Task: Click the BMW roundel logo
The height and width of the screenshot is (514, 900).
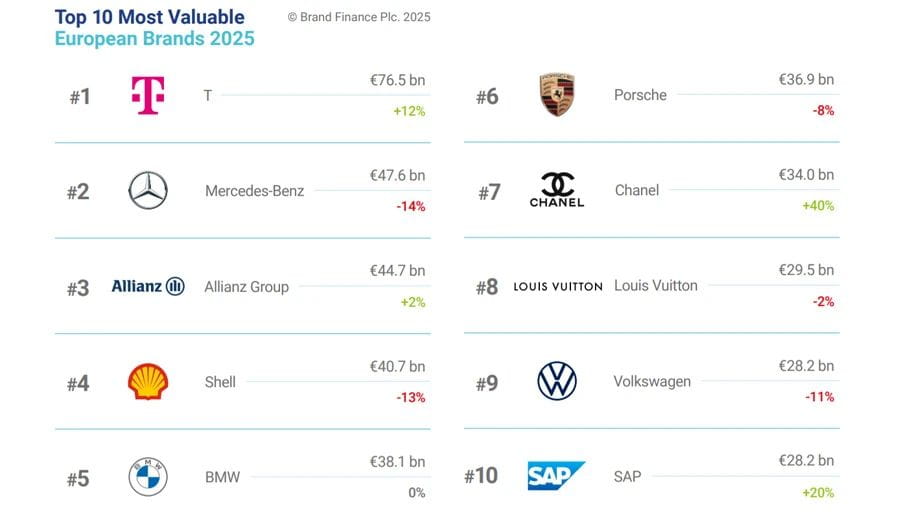Action: tap(148, 477)
